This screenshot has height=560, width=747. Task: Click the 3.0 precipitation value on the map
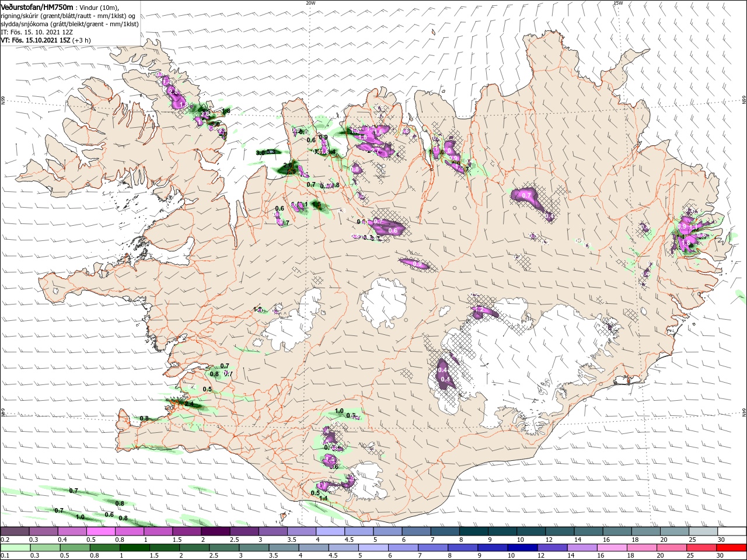[260, 153]
